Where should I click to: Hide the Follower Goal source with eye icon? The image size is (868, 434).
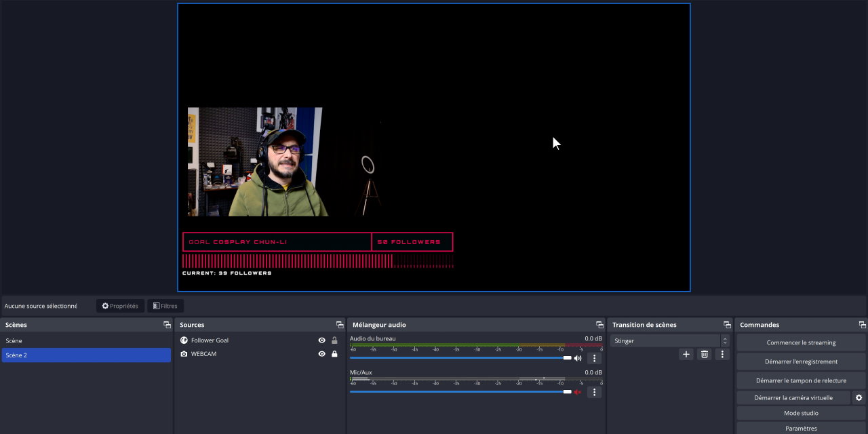(321, 340)
